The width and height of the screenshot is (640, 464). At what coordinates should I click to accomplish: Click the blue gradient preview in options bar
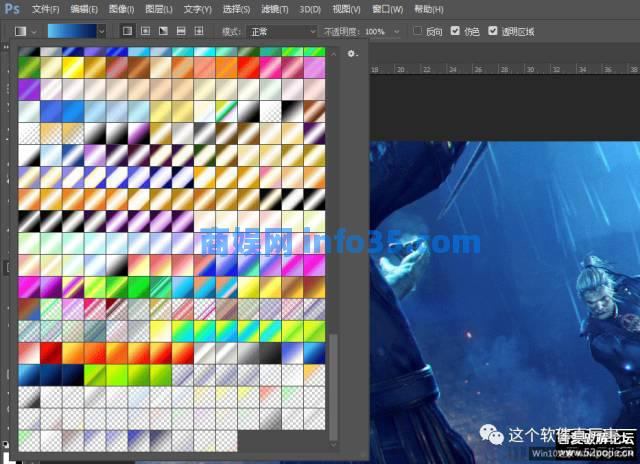pos(72,31)
